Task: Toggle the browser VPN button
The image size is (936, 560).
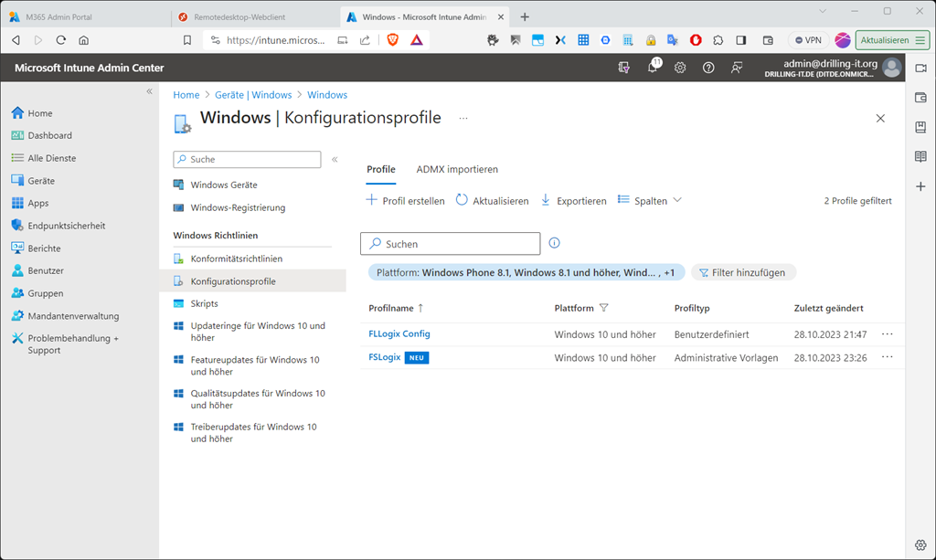Action: pos(808,40)
